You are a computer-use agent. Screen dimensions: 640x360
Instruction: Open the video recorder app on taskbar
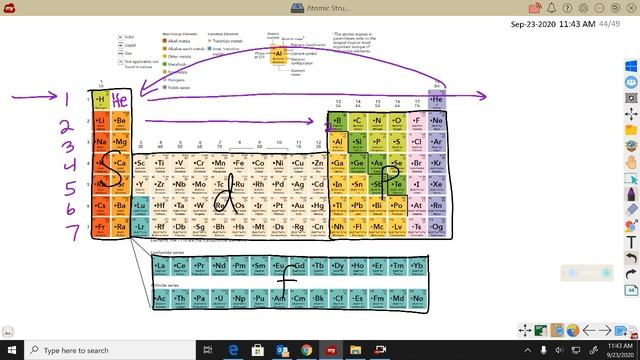coord(380,350)
